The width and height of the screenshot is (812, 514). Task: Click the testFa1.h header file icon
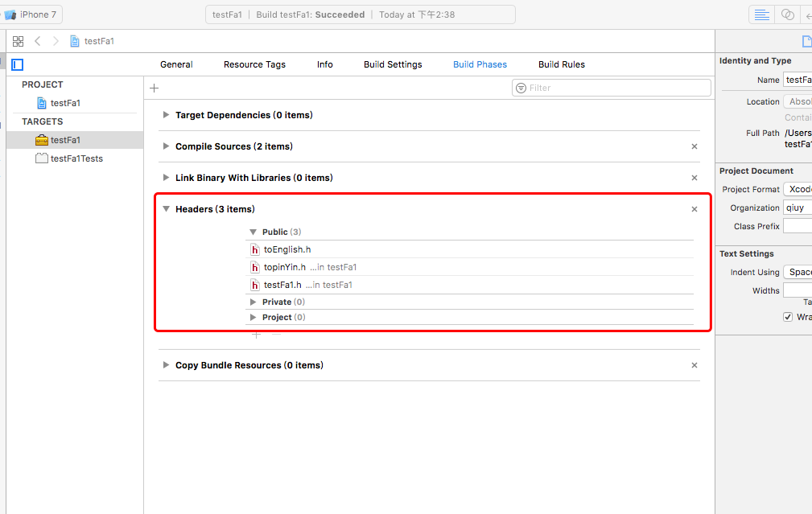point(255,285)
